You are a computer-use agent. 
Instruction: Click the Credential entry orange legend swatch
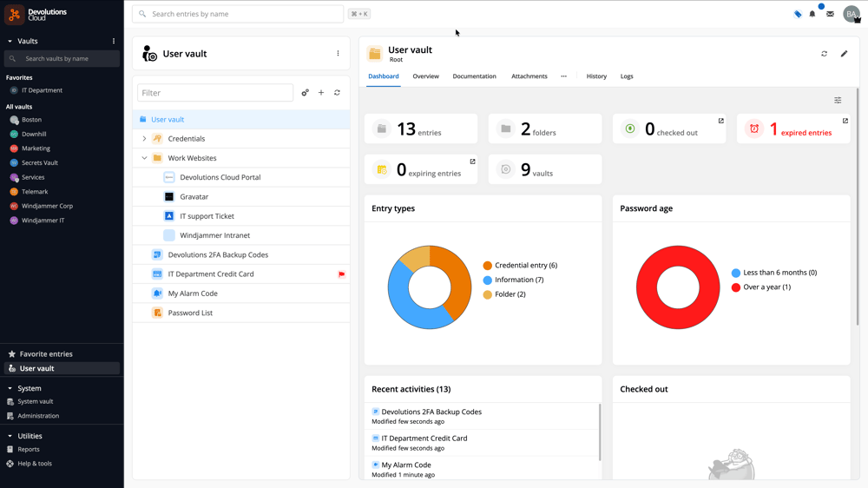coord(487,266)
